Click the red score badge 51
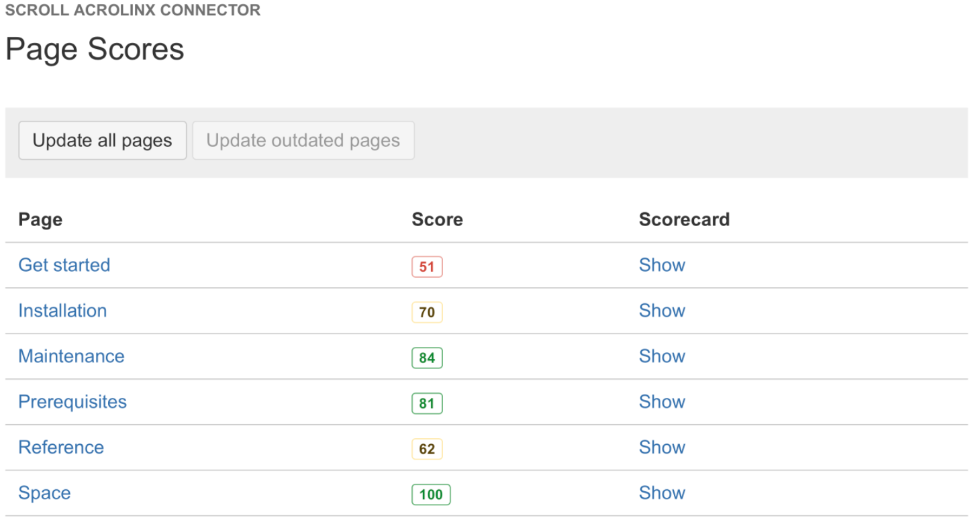The height and width of the screenshot is (522, 980). click(x=427, y=266)
